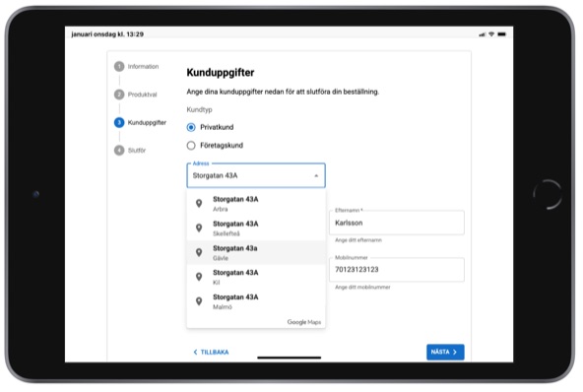Go to the Information step label
Viewport: 583px width, 392px height.
coord(143,67)
